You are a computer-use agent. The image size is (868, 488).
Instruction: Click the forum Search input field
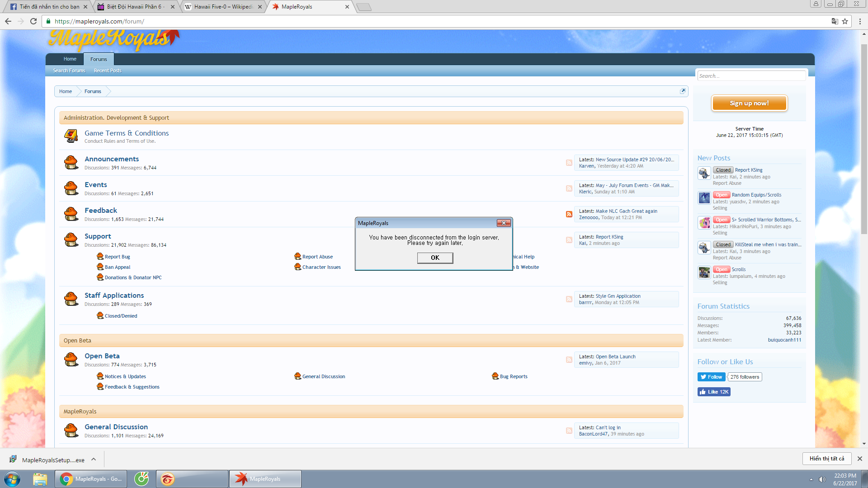(x=751, y=75)
